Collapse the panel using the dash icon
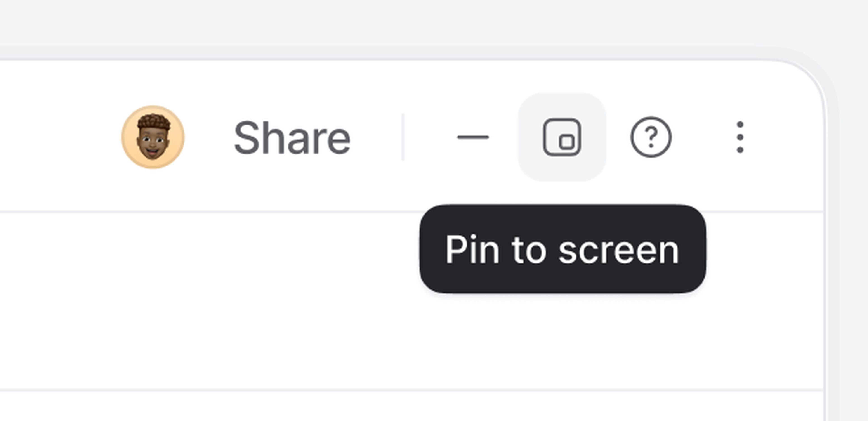 click(x=473, y=137)
